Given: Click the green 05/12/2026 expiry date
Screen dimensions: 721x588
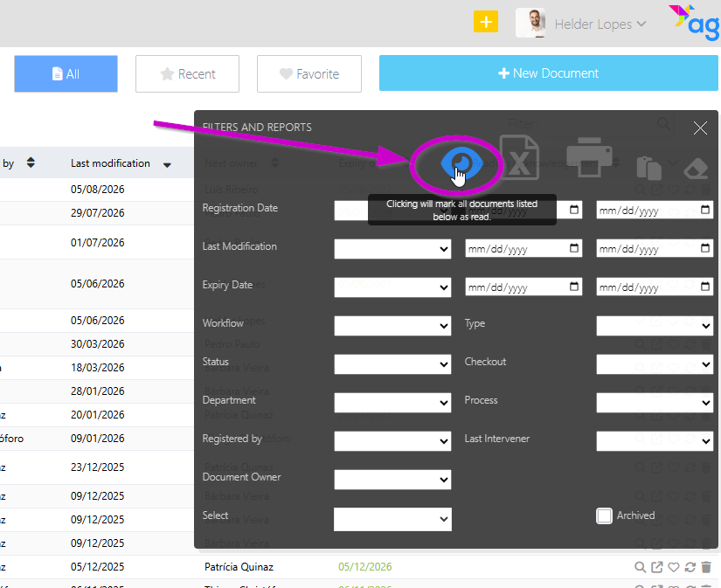Looking at the screenshot, I should click(365, 567).
